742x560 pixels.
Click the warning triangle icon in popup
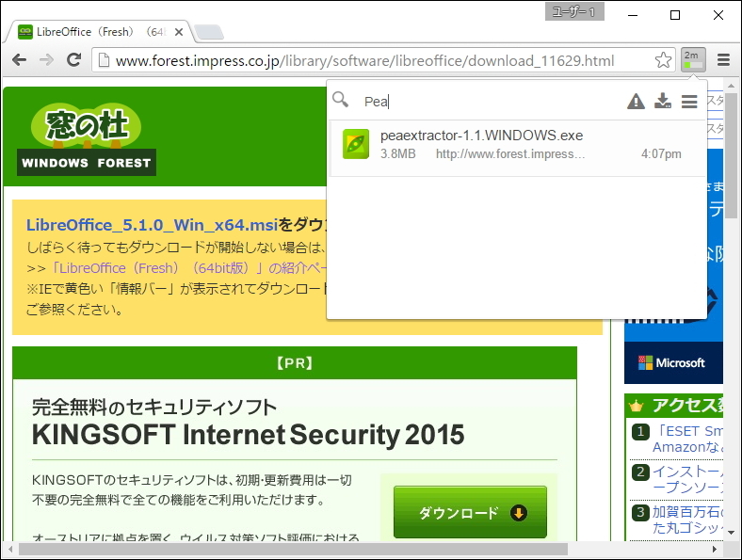(x=636, y=102)
